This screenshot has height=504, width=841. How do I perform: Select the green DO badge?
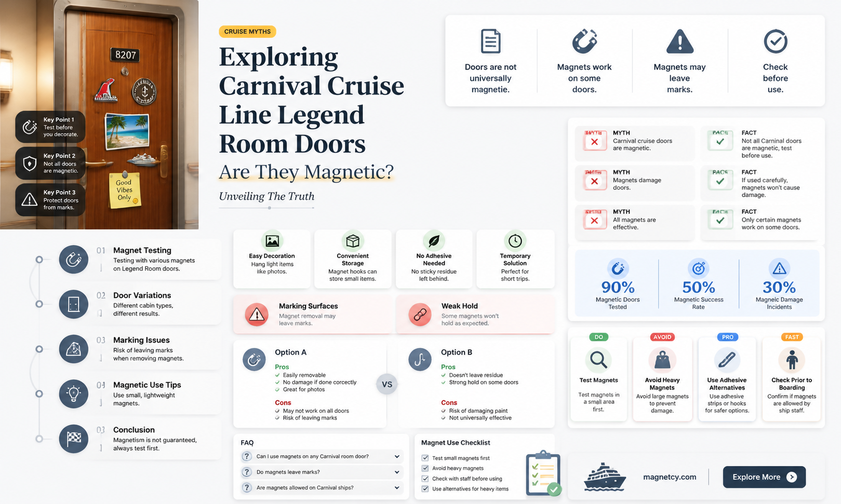pos(598,337)
